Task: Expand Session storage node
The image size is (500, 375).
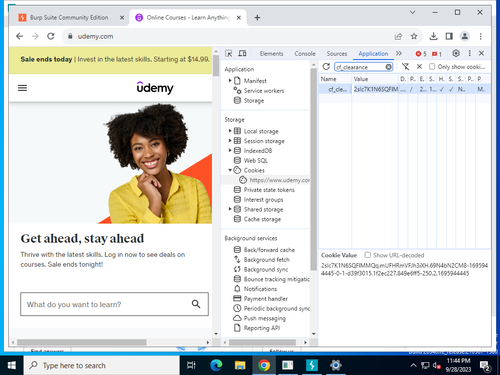Action: click(230, 141)
